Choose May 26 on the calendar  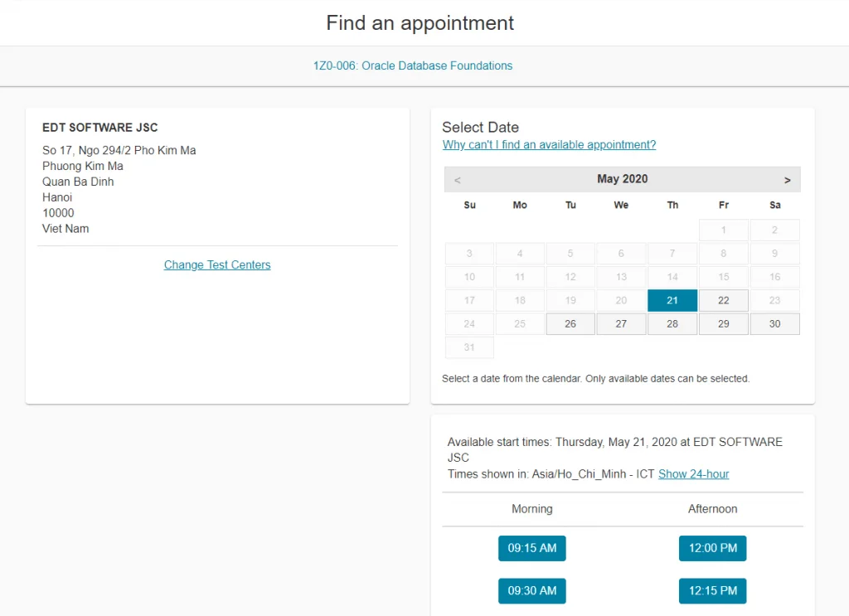[570, 323]
